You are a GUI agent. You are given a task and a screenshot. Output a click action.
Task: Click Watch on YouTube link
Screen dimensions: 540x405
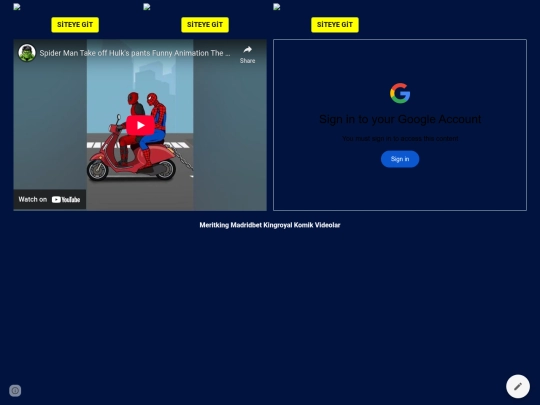(49, 199)
